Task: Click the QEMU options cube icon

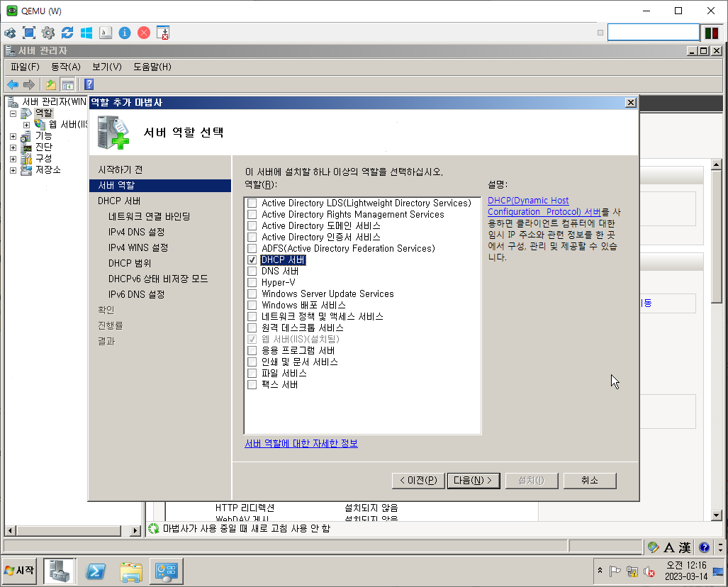Action: (x=10, y=33)
